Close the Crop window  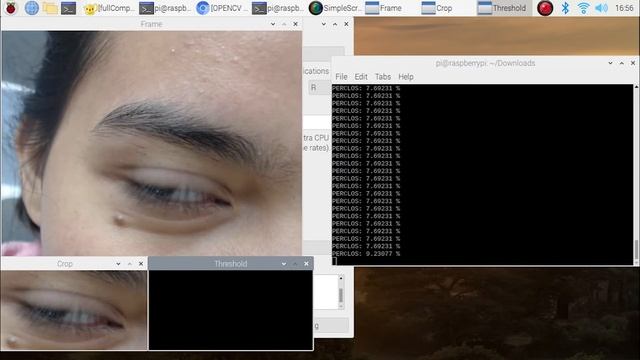point(141,264)
